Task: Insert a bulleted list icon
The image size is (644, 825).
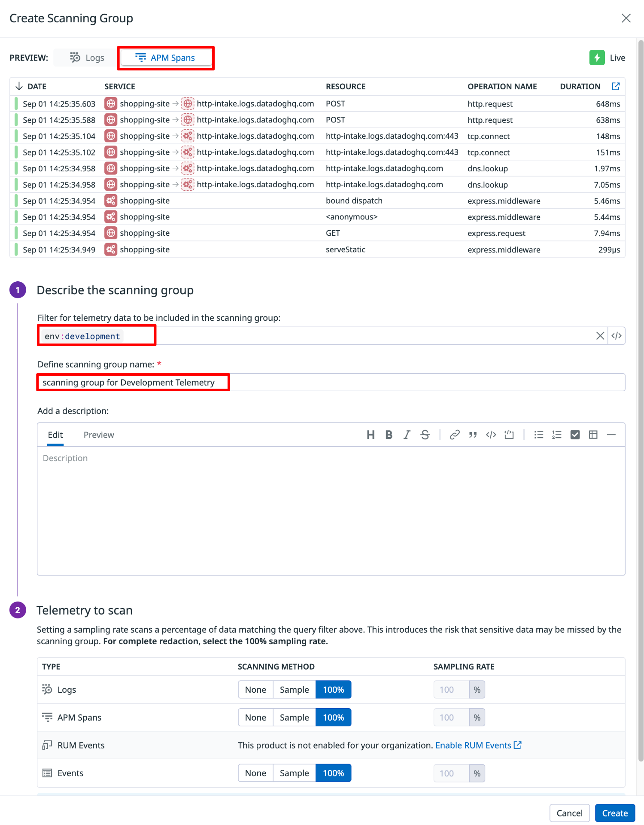Action: tap(539, 435)
